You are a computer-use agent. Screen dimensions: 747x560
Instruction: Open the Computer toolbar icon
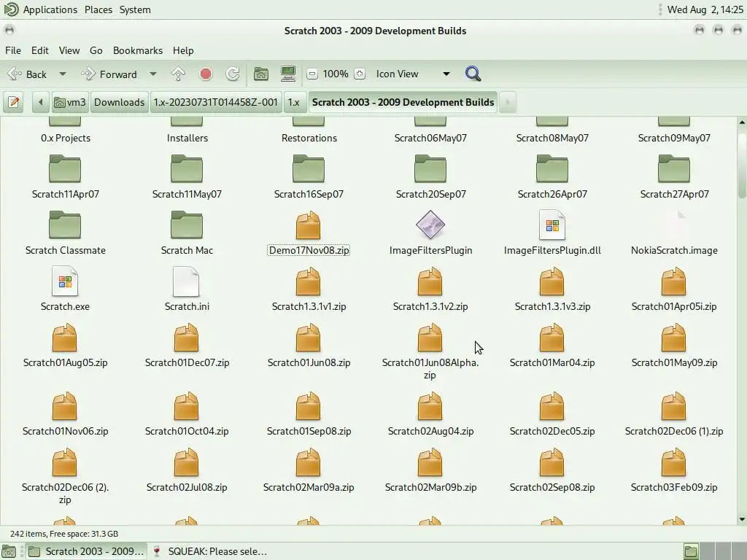tap(288, 74)
